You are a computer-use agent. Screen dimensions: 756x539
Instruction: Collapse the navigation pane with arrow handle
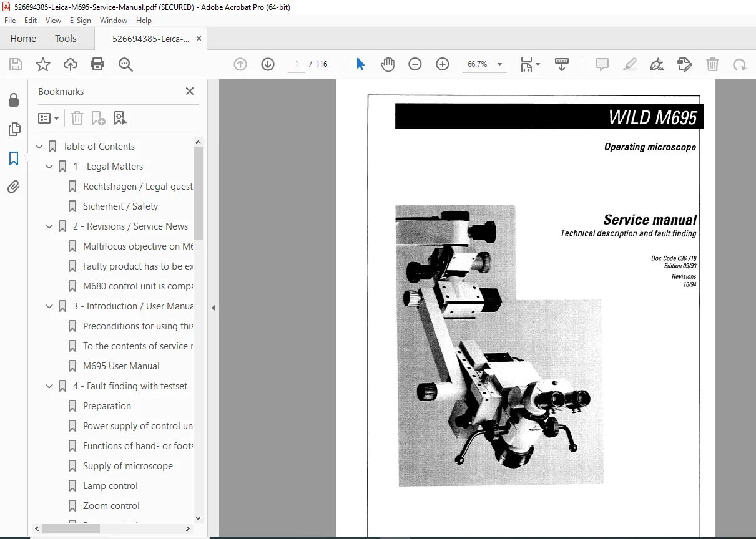[214, 308]
